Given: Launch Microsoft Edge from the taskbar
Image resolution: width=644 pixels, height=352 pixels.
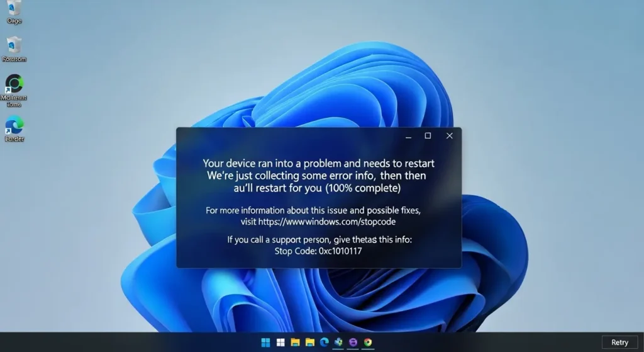Looking at the screenshot, I should coord(325,342).
